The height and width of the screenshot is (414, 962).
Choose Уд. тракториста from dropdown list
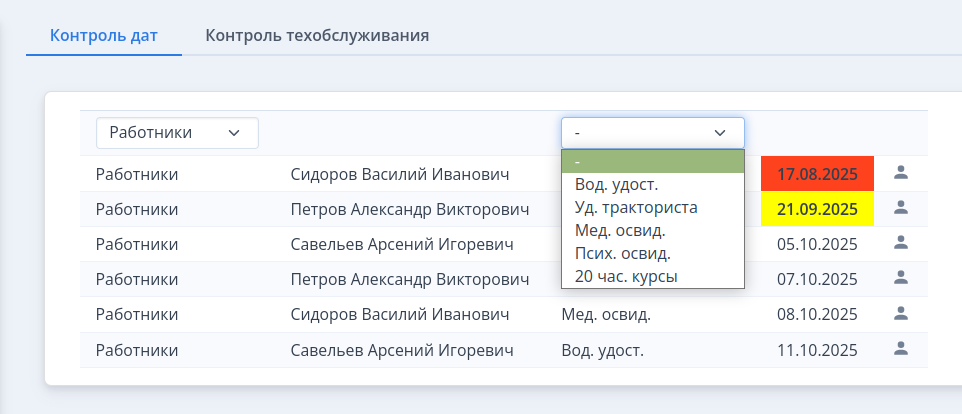[x=653, y=207]
